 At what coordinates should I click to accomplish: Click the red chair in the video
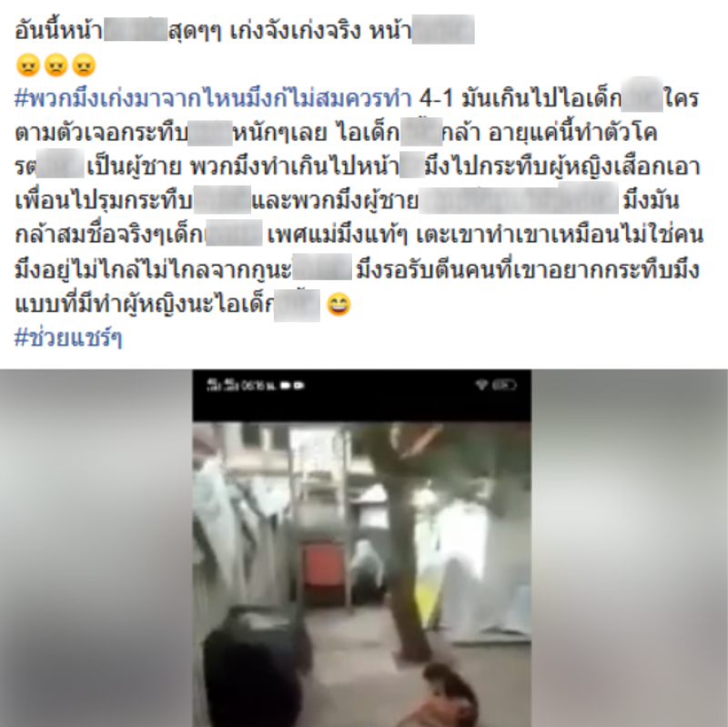pos(323,572)
